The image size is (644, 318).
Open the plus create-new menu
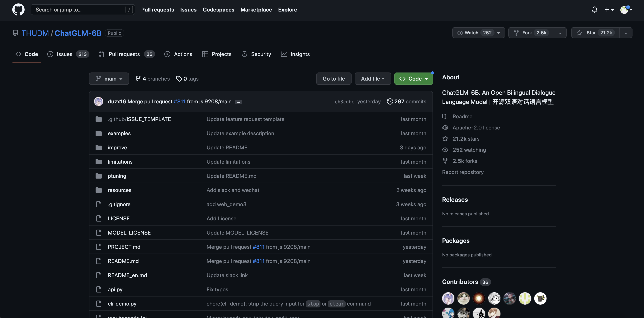point(609,9)
